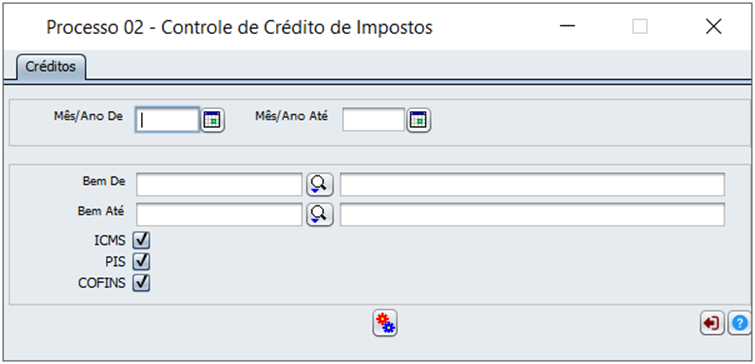Click the red exit door icon
This screenshot has width=755, height=364.
pyautogui.click(x=712, y=323)
